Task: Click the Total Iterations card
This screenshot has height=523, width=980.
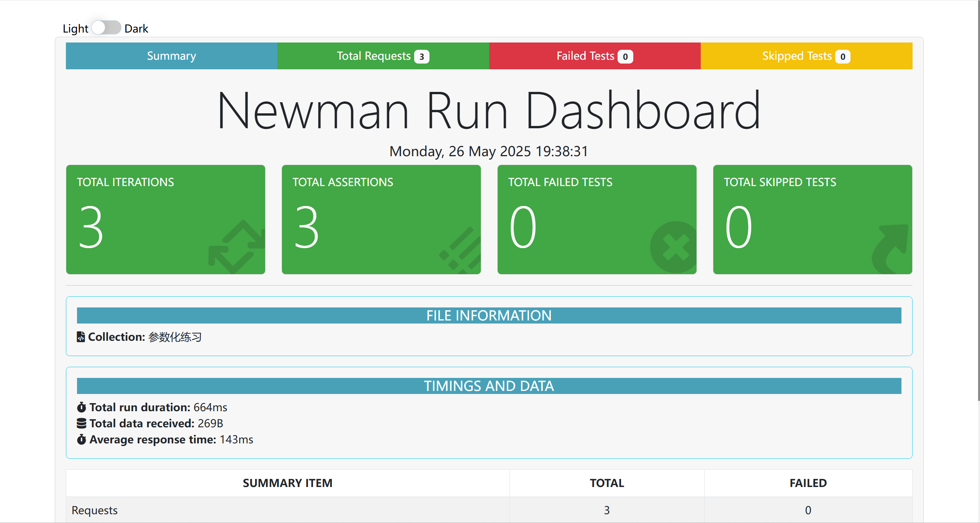Action: click(x=166, y=219)
